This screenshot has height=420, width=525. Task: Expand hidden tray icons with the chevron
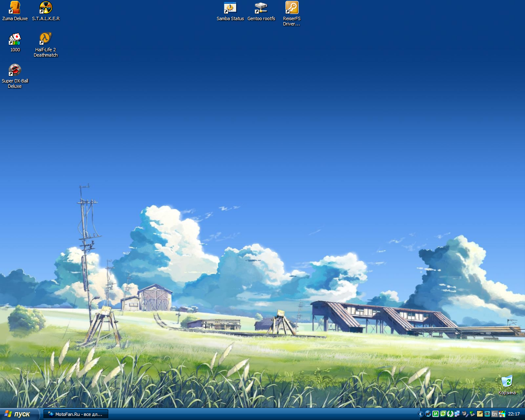(420, 414)
